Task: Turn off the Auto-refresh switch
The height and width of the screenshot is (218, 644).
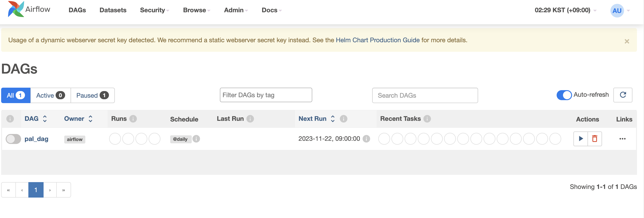Action: (x=564, y=95)
